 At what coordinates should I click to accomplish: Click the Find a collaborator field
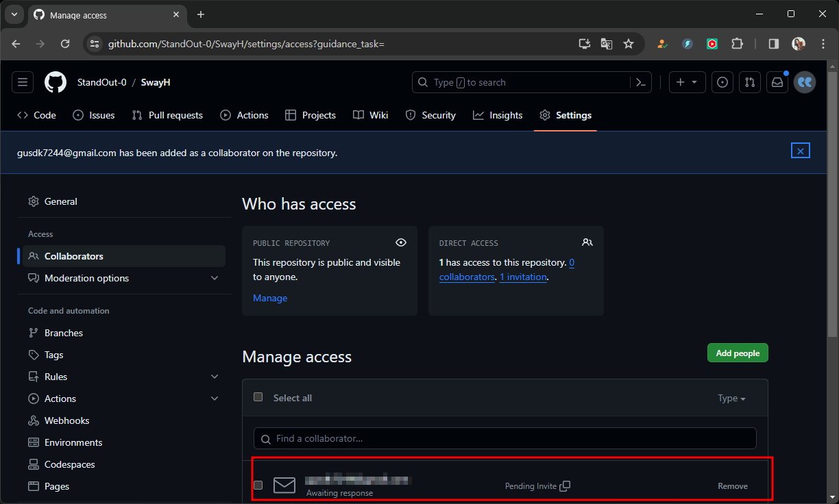505,438
